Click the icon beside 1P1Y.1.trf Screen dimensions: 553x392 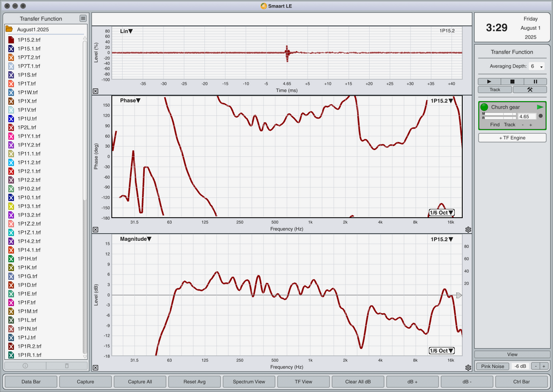coord(11,136)
